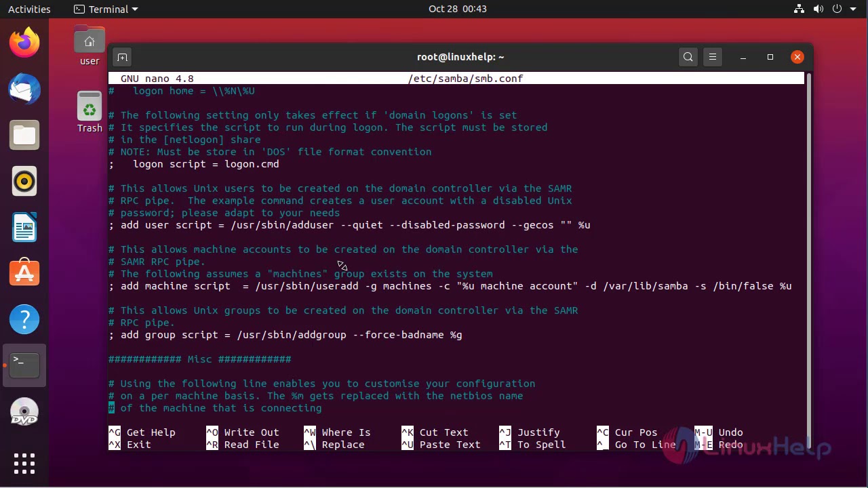Open the DVD removable media icon
The image size is (868, 488).
[x=24, y=411]
